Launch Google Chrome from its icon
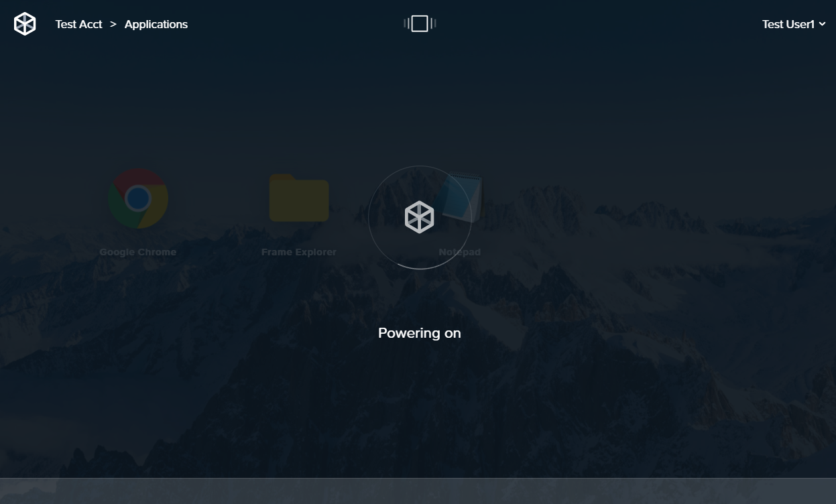 click(138, 199)
